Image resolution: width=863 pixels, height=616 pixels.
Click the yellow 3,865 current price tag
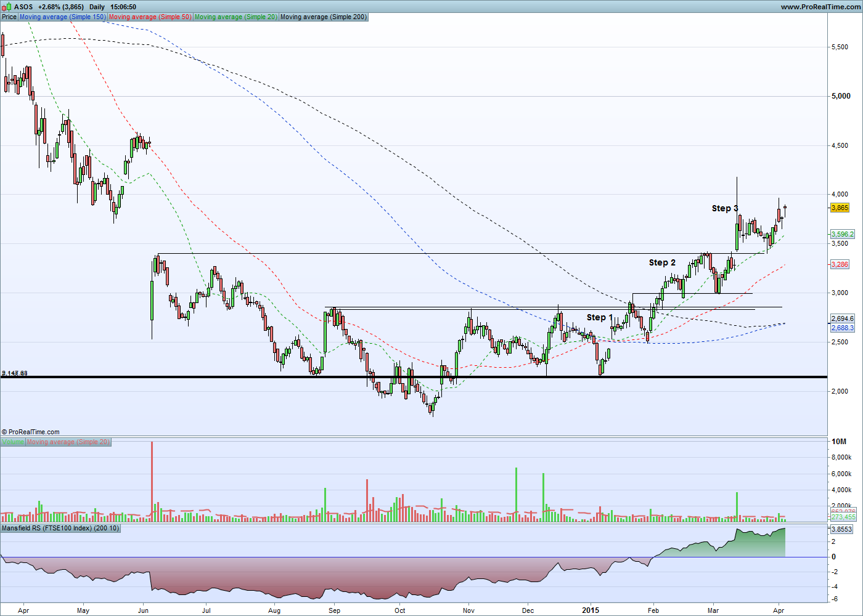(x=840, y=208)
